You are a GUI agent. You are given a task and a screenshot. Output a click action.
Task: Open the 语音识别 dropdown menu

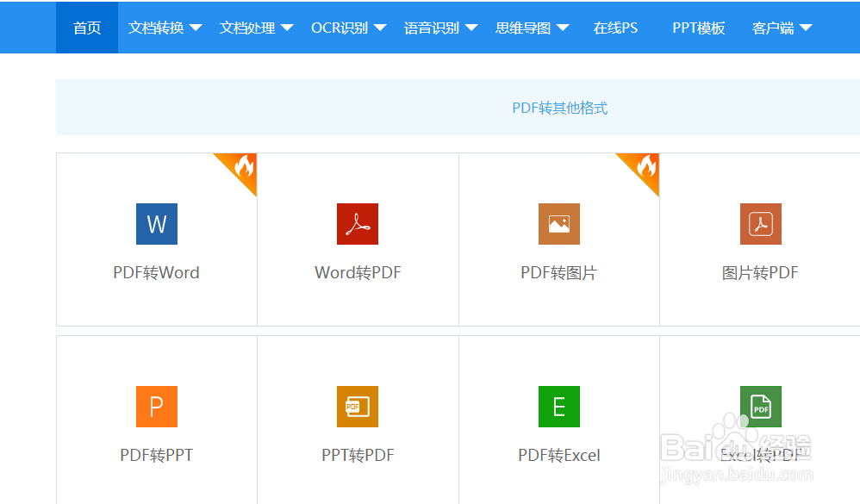pyautogui.click(x=440, y=27)
